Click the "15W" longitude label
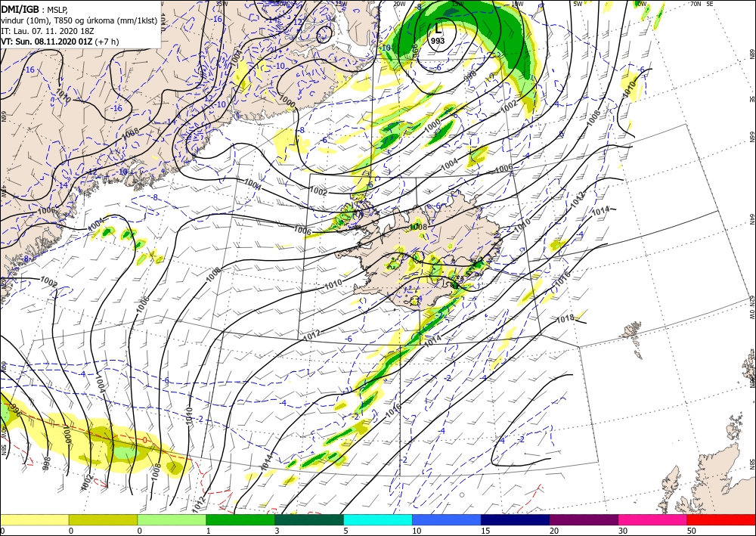The width and height of the screenshot is (756, 536). click(x=457, y=3)
